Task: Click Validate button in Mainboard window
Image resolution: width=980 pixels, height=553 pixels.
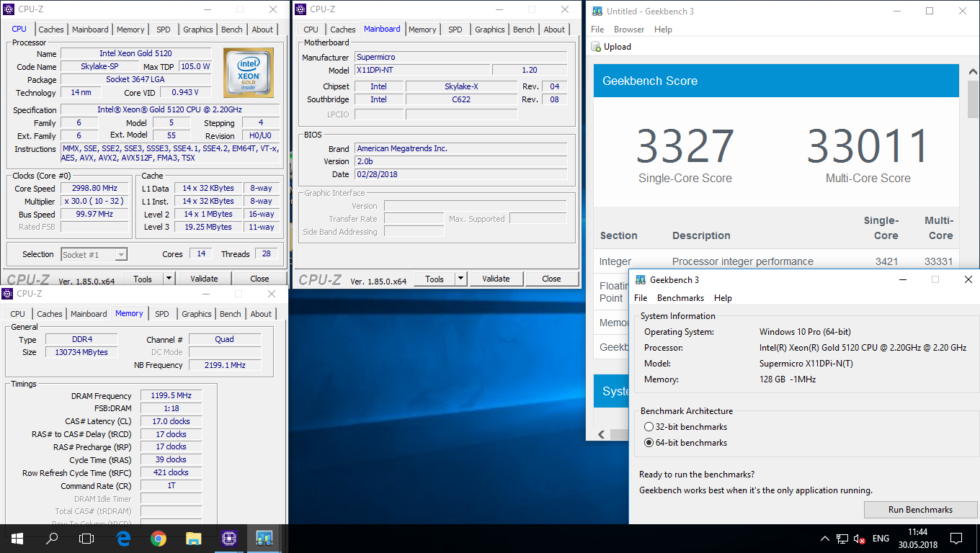Action: 496,279
